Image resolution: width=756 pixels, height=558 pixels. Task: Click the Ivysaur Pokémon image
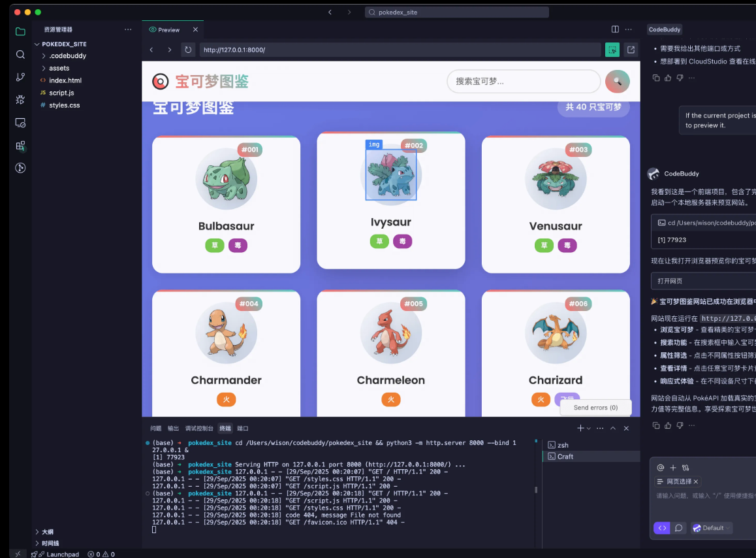pos(390,174)
